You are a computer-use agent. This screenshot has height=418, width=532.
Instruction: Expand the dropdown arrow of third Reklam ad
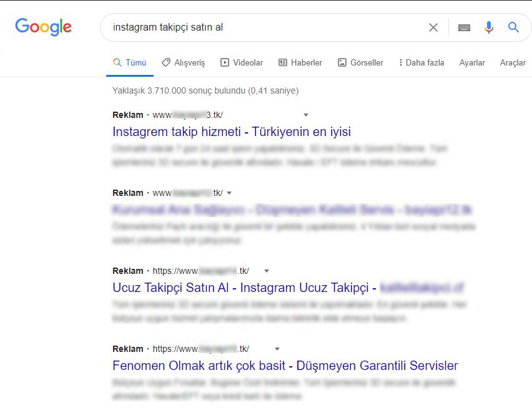click(x=267, y=271)
